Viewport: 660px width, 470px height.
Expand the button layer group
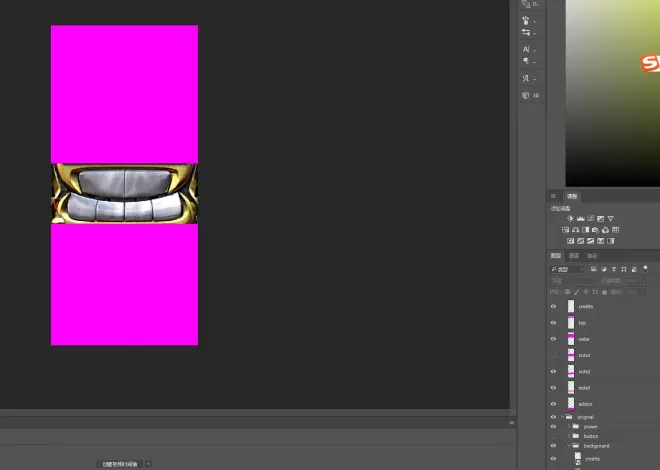click(x=569, y=436)
